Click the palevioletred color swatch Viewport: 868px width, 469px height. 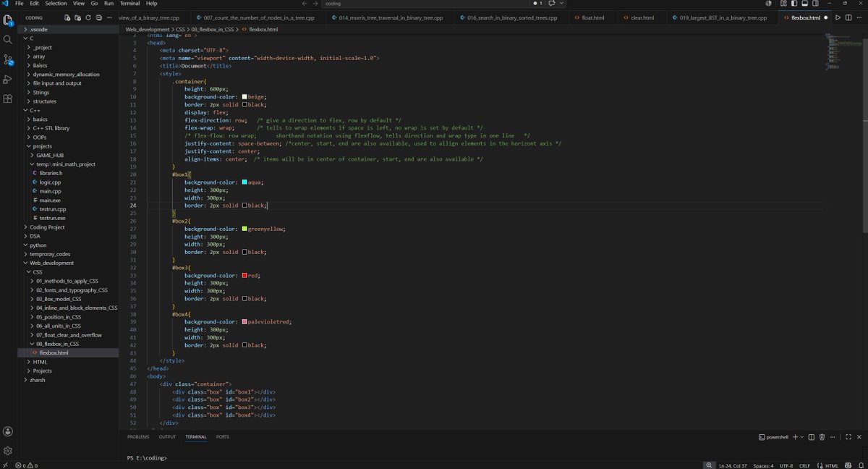[244, 321]
